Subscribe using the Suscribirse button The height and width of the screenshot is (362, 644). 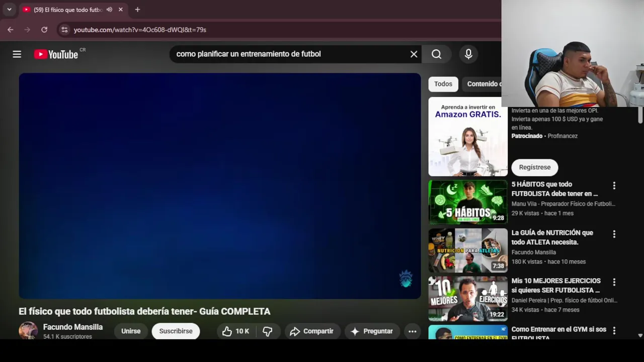click(x=176, y=331)
